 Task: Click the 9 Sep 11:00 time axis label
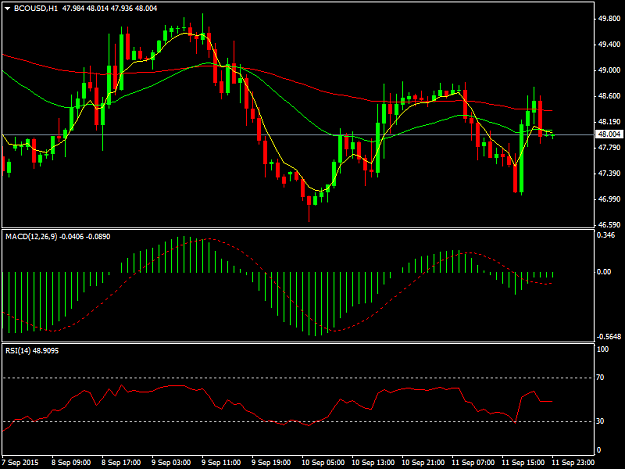coord(221,463)
